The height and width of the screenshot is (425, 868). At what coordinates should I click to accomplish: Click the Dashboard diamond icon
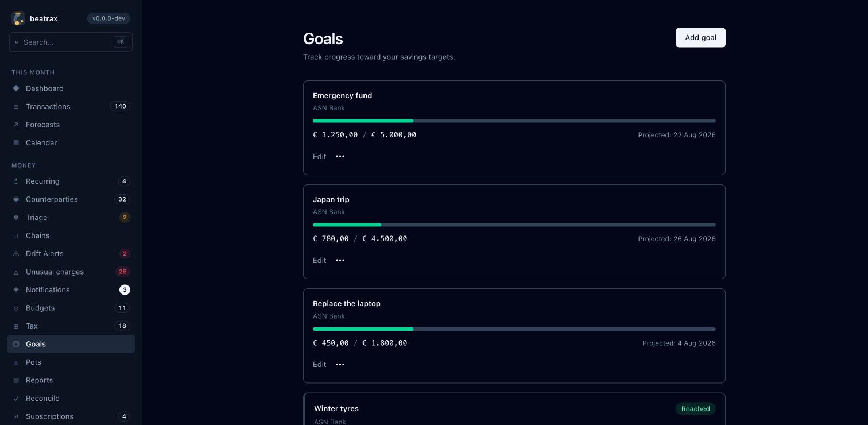tap(16, 88)
